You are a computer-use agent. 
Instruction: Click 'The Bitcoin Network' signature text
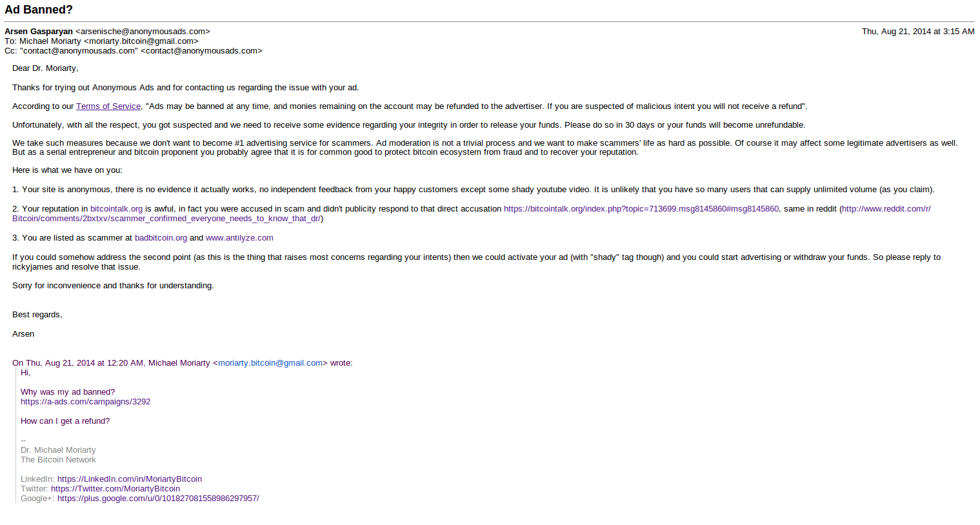[x=58, y=460]
